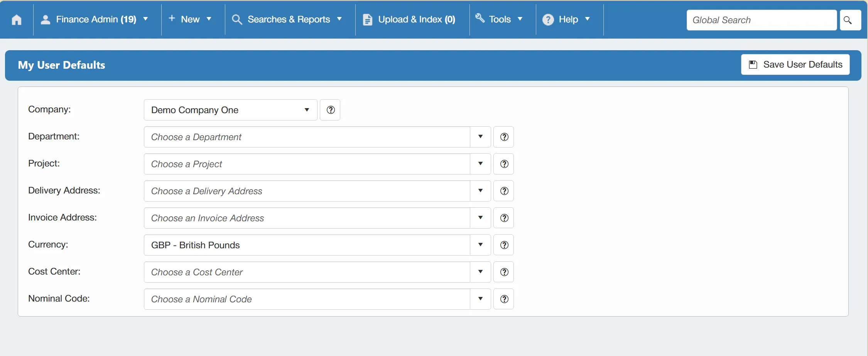
Task: Click the Choose an Invoice Address field
Action: pyautogui.click(x=307, y=218)
